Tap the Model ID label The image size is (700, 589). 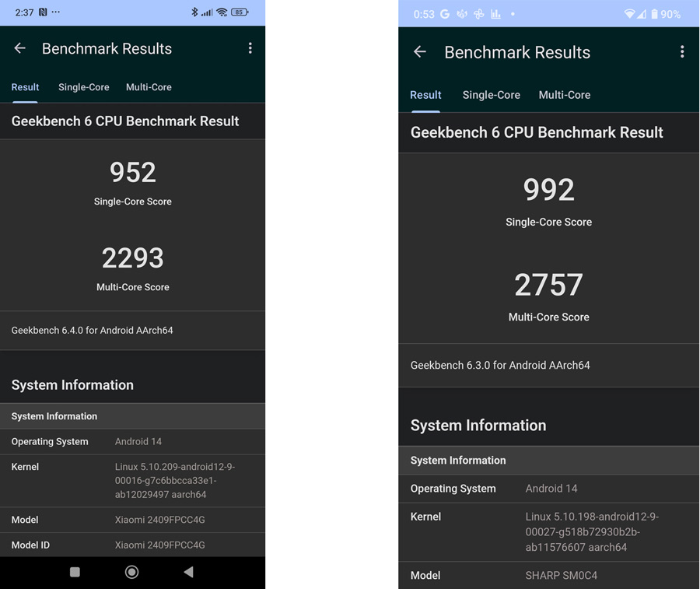click(30, 545)
